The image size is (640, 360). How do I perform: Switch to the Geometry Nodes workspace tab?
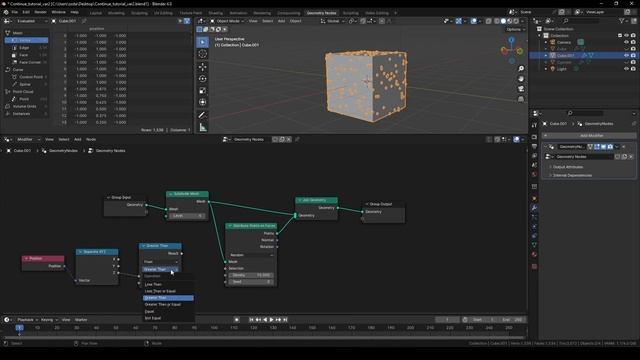[x=321, y=13]
